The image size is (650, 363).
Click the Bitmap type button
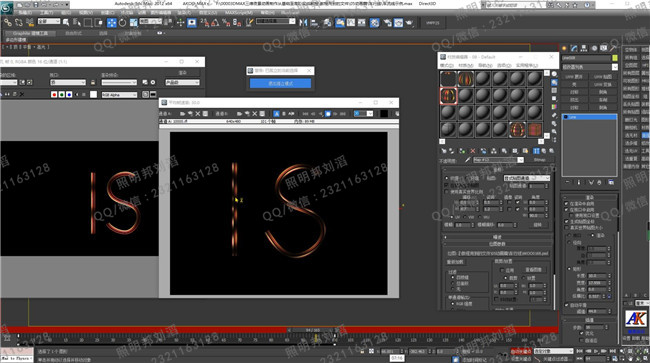(539, 160)
